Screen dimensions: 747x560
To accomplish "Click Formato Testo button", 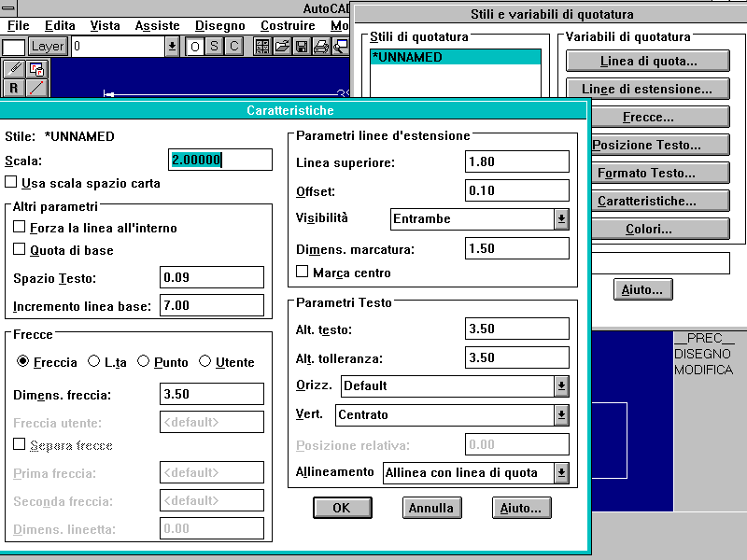I will [x=660, y=174].
